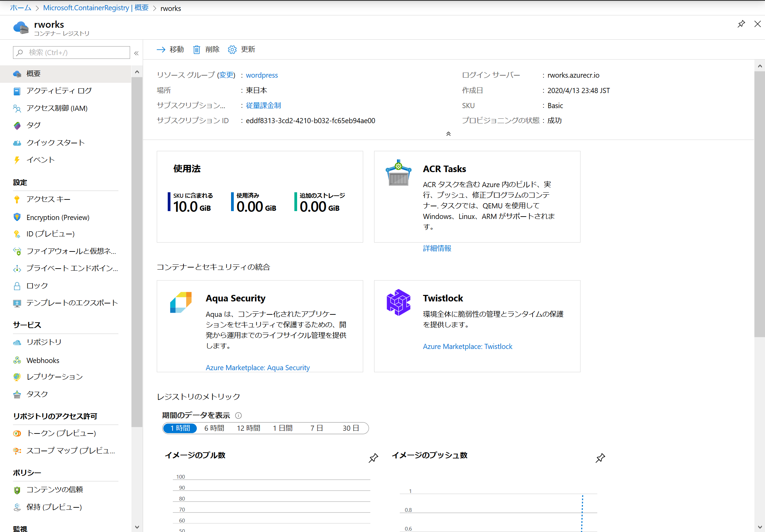
Task: Open Microsoft.ContainerRegistry | 概要 breadcrumb
Action: coord(96,8)
